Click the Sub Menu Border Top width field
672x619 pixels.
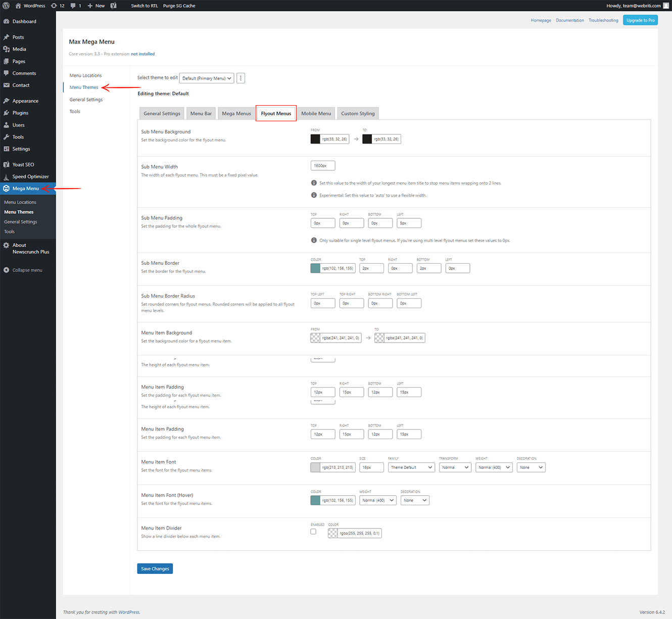point(371,268)
